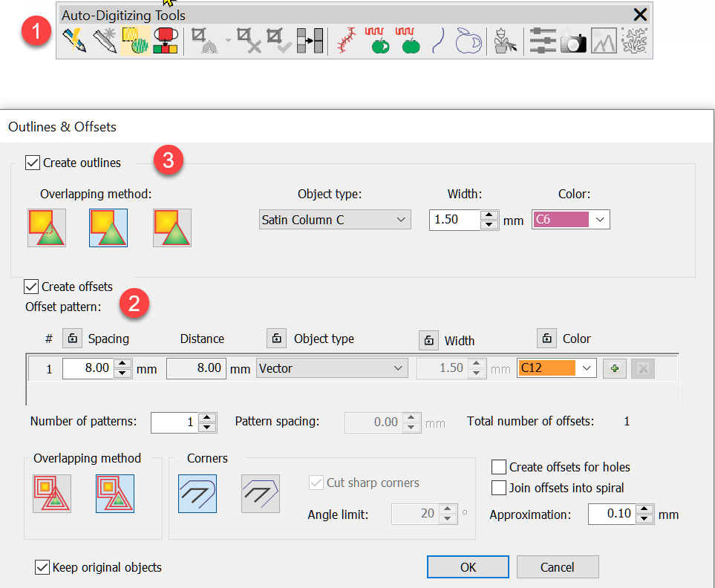Expand the Vector object type dropdown

332,368
